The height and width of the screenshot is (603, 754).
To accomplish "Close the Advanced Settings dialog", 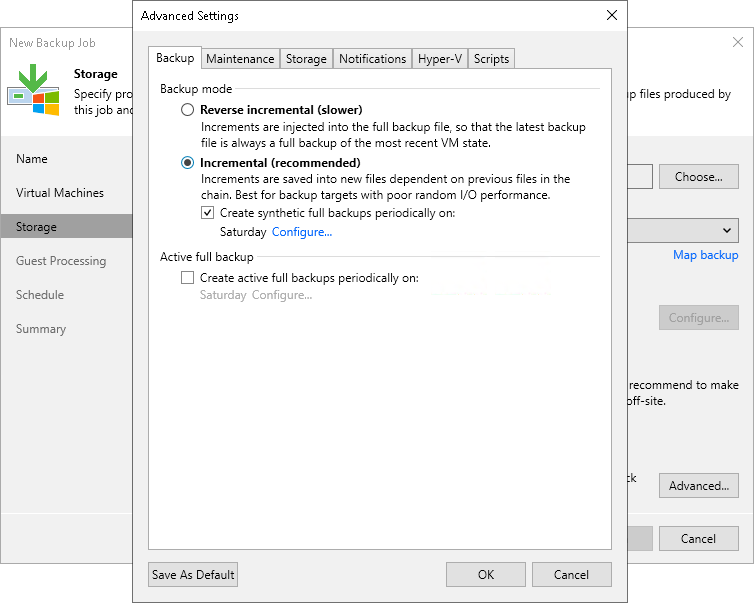I will pos(612,16).
